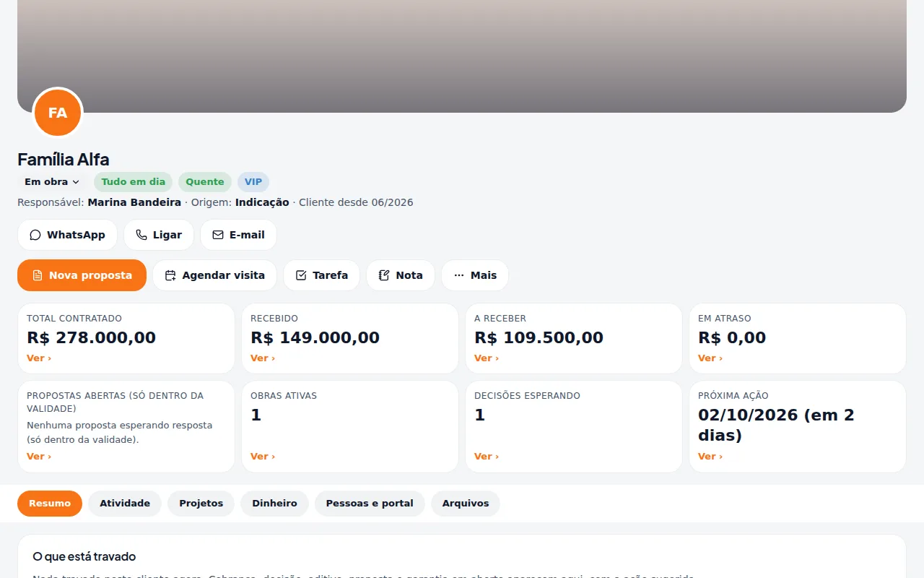
Task: Click the note pencil icon on Nota
Action: pos(384,275)
